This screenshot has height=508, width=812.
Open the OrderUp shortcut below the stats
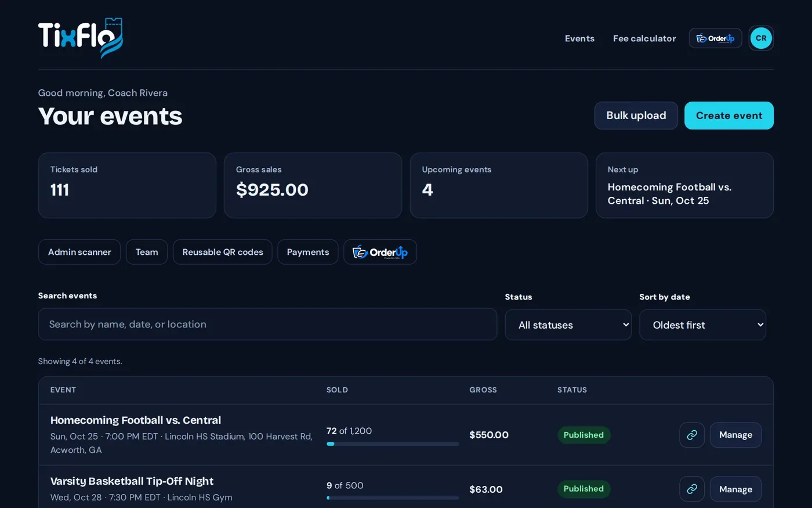coord(380,252)
